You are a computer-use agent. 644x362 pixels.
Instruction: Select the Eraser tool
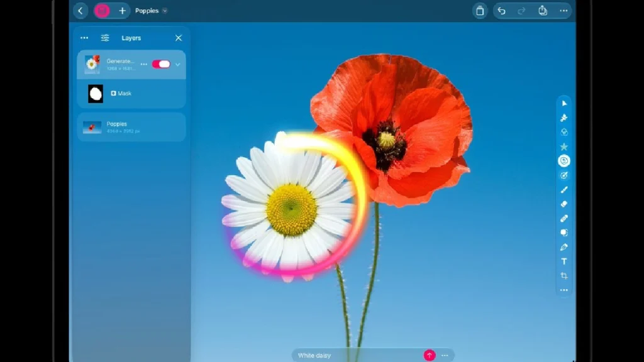click(564, 204)
